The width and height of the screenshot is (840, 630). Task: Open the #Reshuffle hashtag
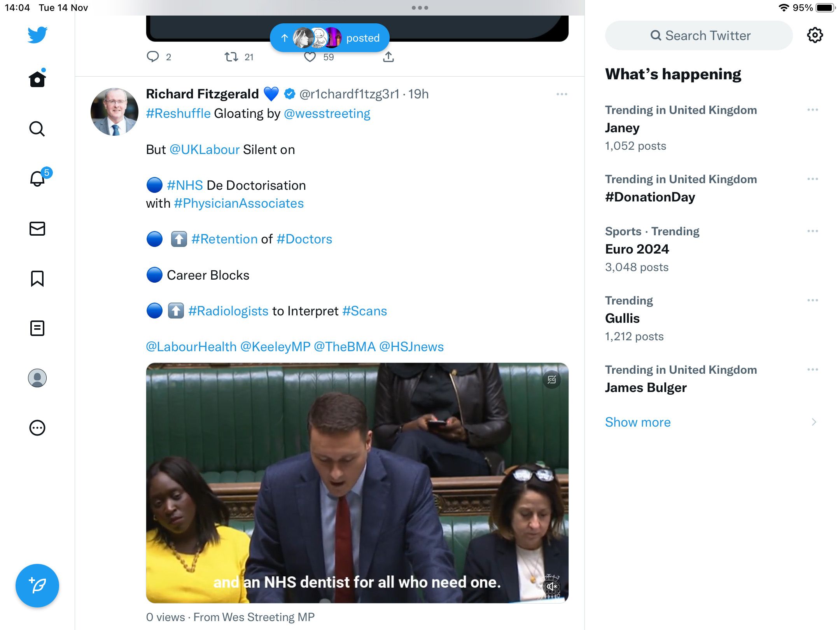178,114
